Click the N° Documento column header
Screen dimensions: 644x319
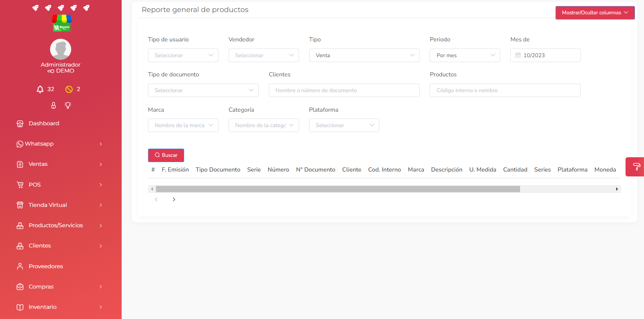[x=316, y=170]
